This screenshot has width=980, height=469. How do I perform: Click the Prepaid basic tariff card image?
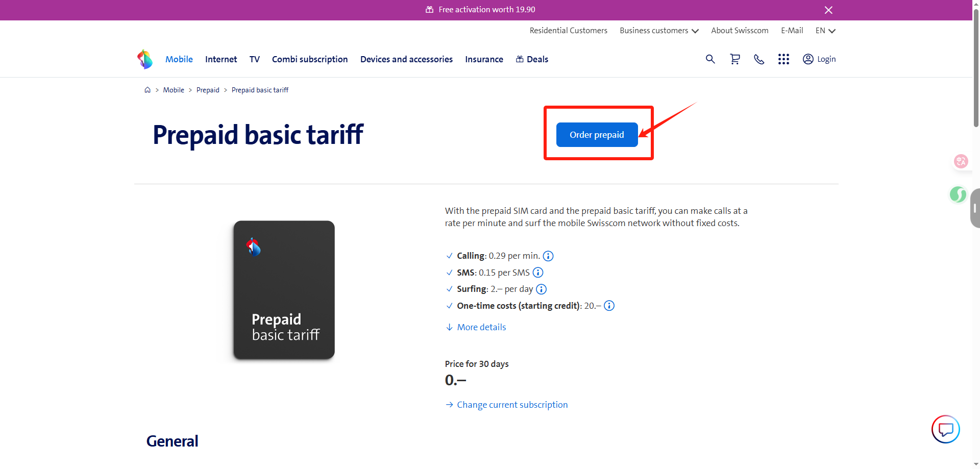pyautogui.click(x=284, y=290)
